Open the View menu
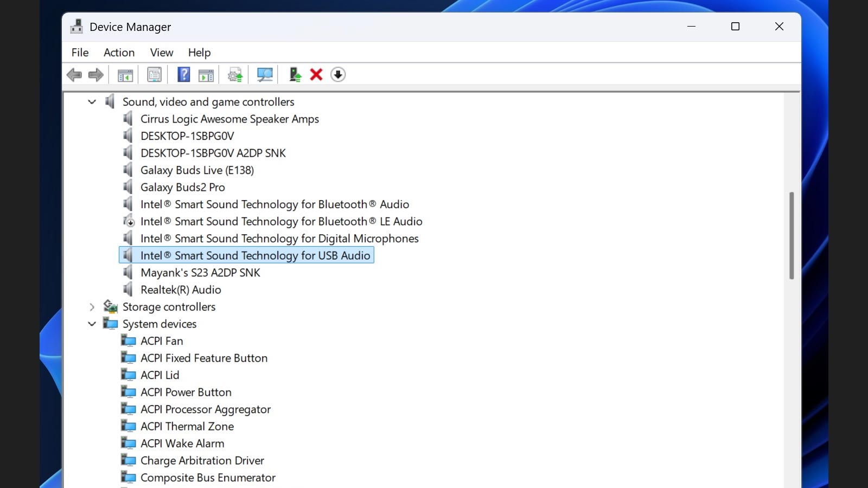 162,53
